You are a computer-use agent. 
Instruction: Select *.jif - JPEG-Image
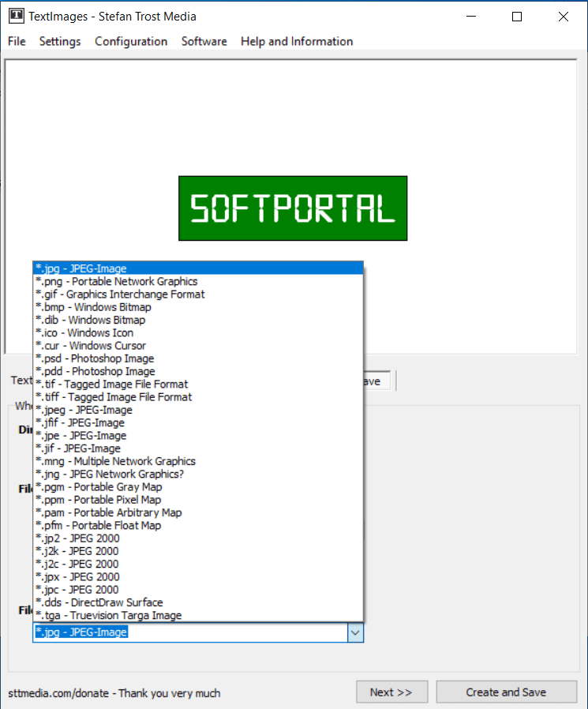click(198, 448)
